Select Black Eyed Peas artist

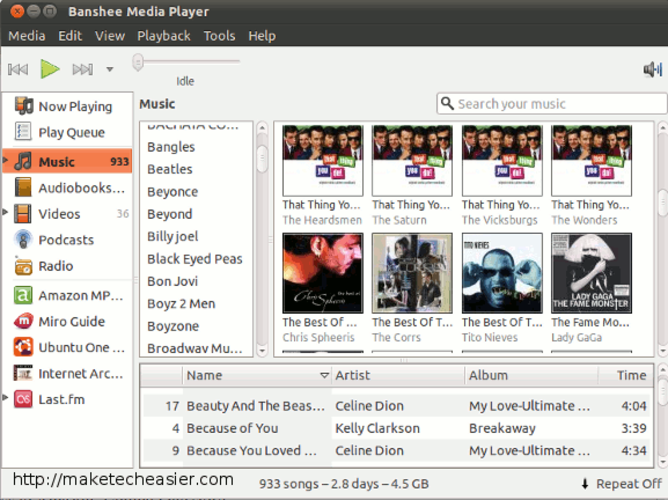tap(195, 259)
